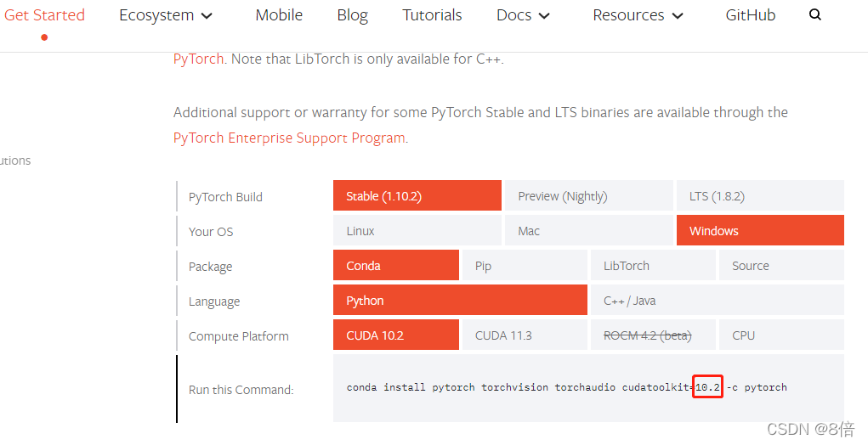Select C++ / Java language option

coord(718,300)
